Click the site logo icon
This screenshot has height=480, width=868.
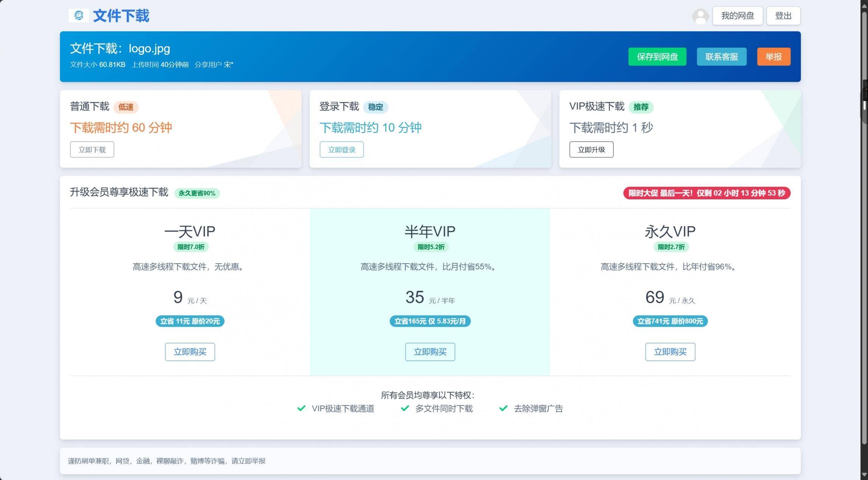pos(79,16)
